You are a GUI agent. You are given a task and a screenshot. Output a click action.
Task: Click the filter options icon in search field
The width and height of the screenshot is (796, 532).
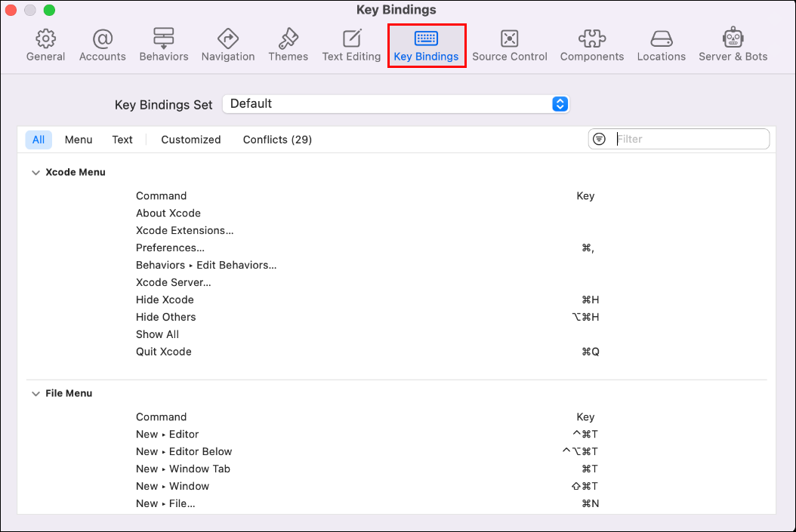click(x=599, y=139)
